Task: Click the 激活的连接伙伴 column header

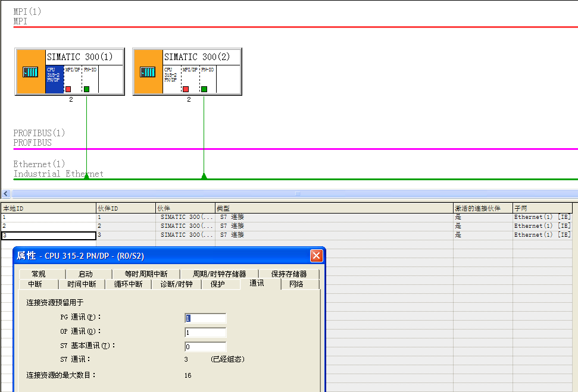Action: (483, 208)
